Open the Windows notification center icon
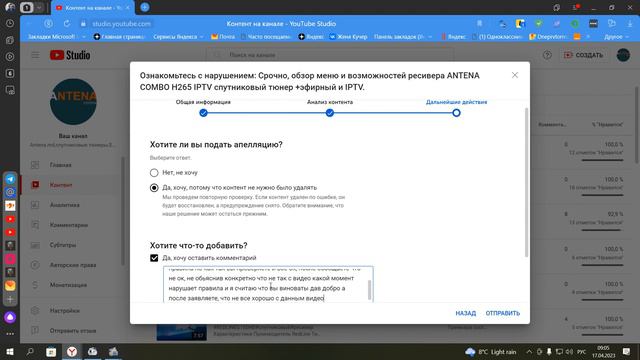Viewport: 640px width, 360px height. [627, 352]
